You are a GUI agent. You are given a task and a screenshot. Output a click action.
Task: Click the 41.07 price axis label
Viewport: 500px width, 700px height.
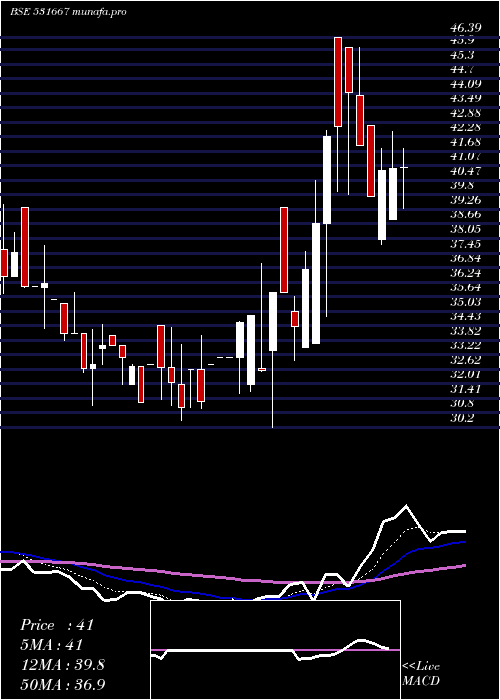point(465,157)
